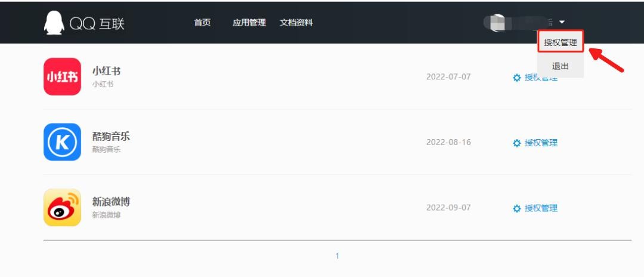Viewport: 644px width, 277px height.
Task: Go to the 首页 navigation item
Action: click(x=202, y=23)
